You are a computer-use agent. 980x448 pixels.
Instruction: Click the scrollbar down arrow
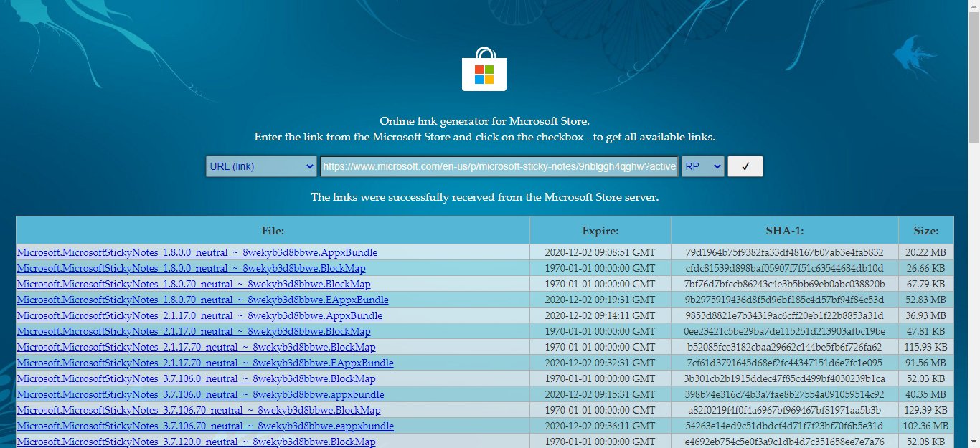[x=974, y=442]
